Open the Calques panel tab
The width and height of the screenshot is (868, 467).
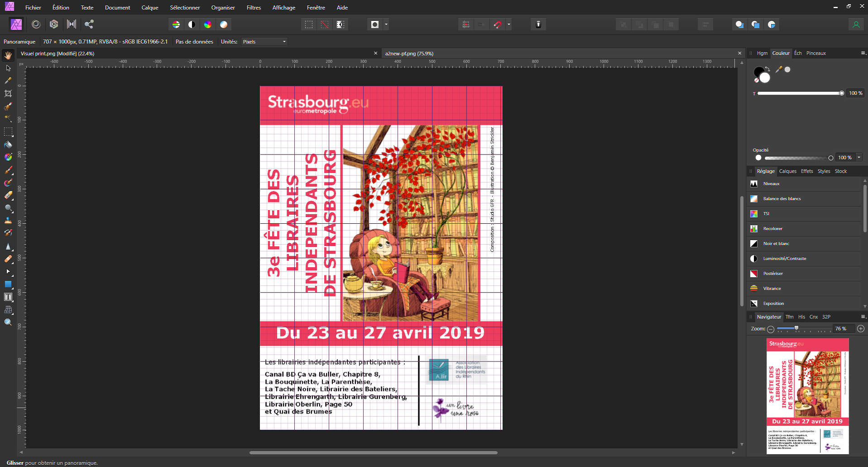pos(787,171)
